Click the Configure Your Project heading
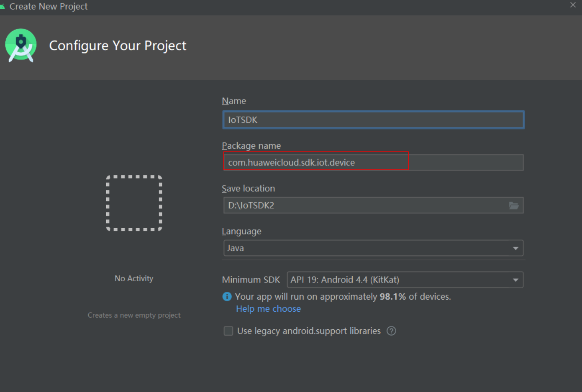This screenshot has height=392, width=582. coord(118,45)
